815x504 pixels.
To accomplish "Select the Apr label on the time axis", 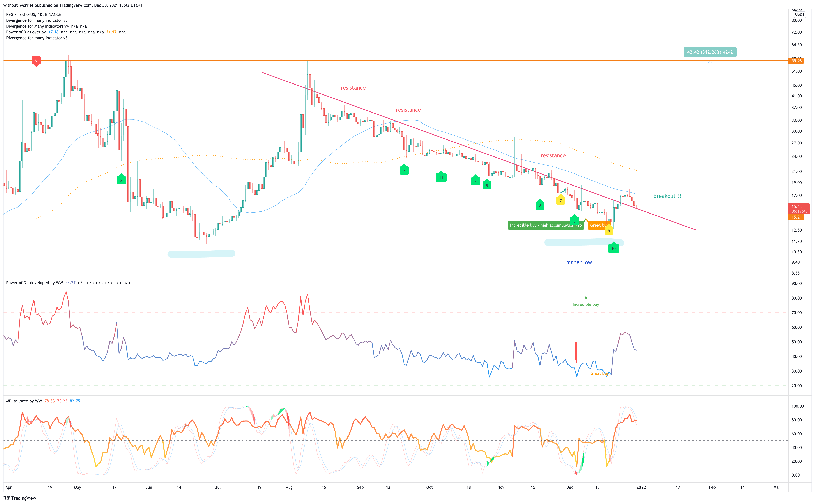I will 9,487.
